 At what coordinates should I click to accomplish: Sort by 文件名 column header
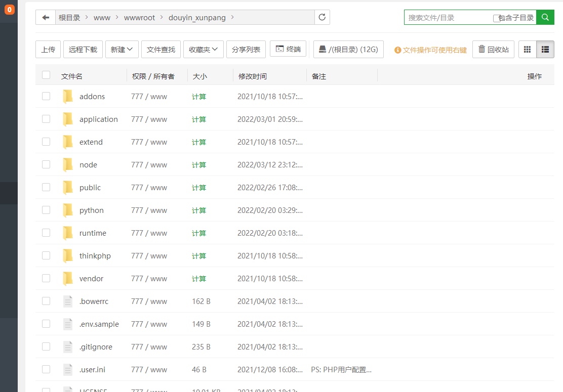point(71,76)
